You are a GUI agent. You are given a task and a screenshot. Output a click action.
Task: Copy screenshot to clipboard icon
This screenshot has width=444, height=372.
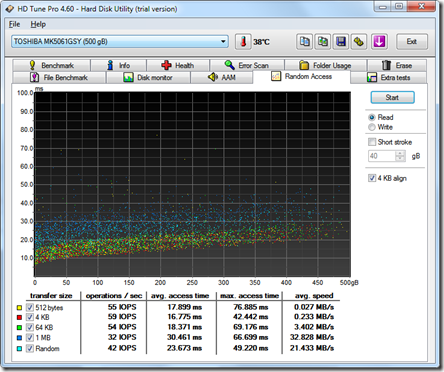pos(323,42)
